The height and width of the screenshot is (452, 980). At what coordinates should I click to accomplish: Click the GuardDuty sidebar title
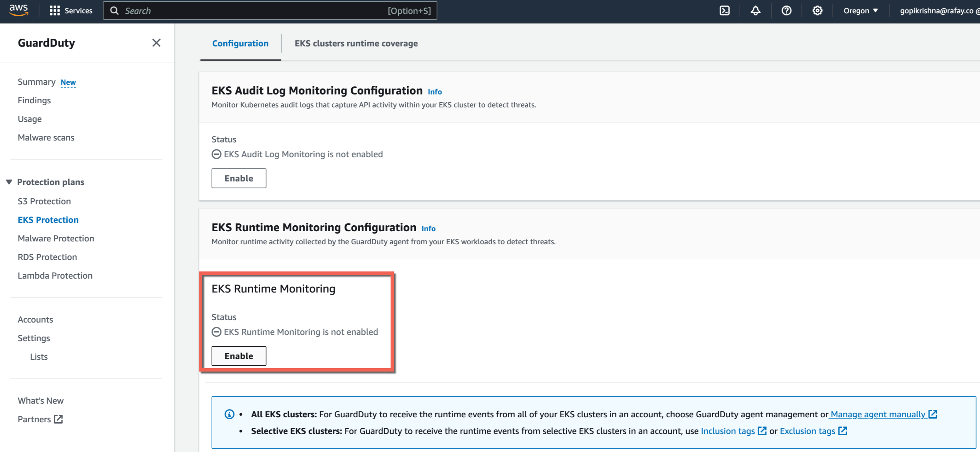point(46,43)
